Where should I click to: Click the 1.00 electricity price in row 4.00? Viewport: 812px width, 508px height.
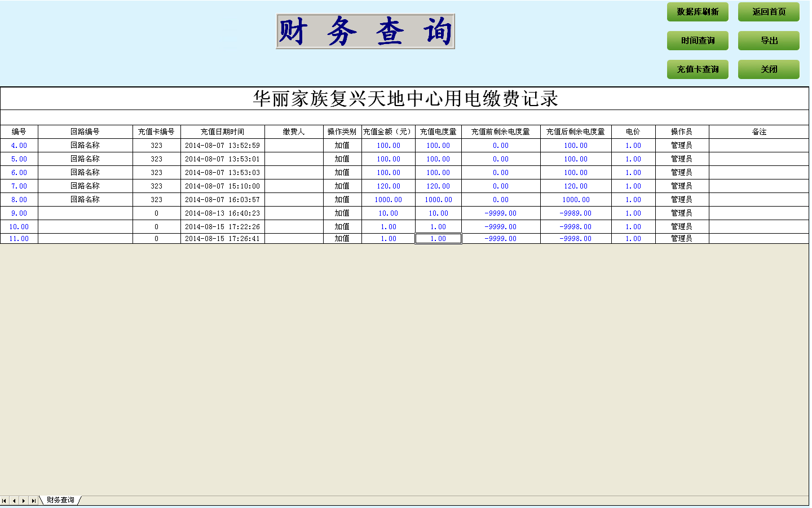(x=633, y=146)
